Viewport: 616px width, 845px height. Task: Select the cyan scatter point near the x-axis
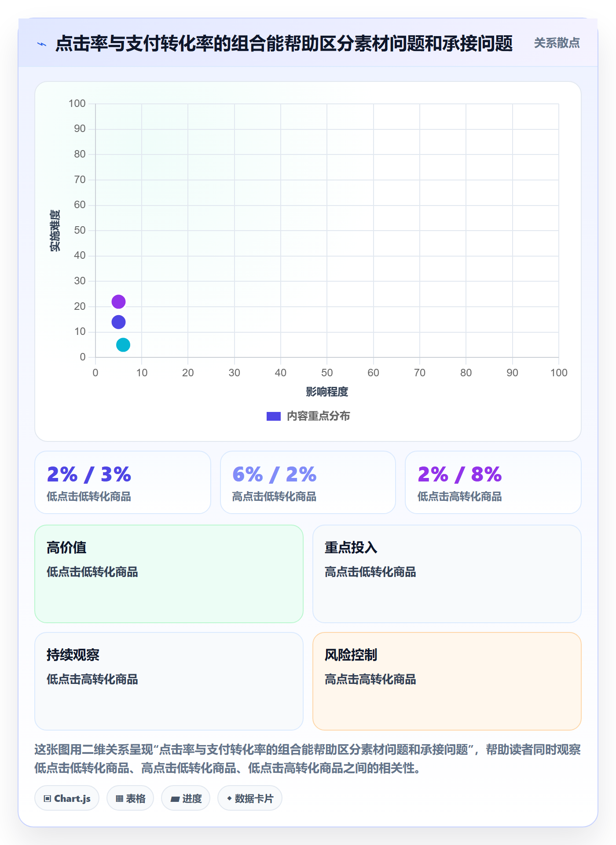[x=123, y=345]
